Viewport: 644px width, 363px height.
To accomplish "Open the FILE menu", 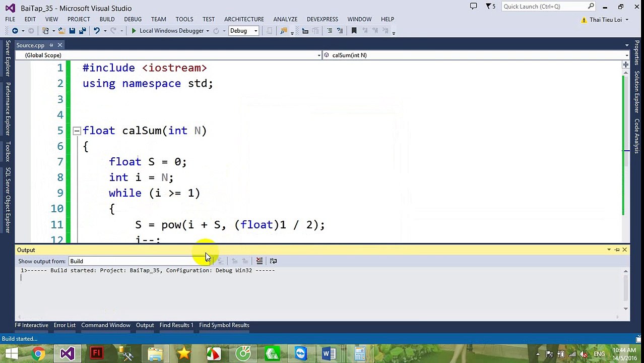I will coord(10,19).
